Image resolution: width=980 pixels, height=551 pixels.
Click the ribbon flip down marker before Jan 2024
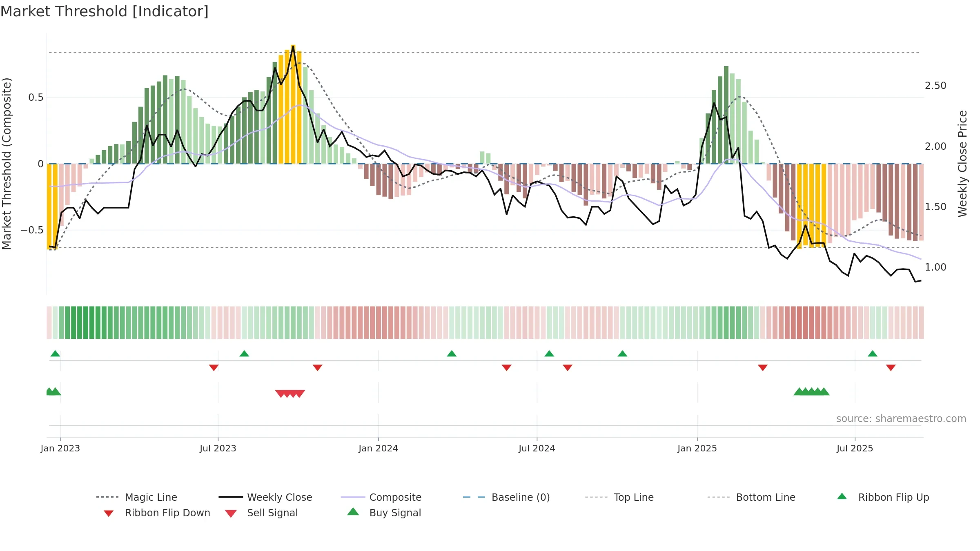pyautogui.click(x=318, y=368)
